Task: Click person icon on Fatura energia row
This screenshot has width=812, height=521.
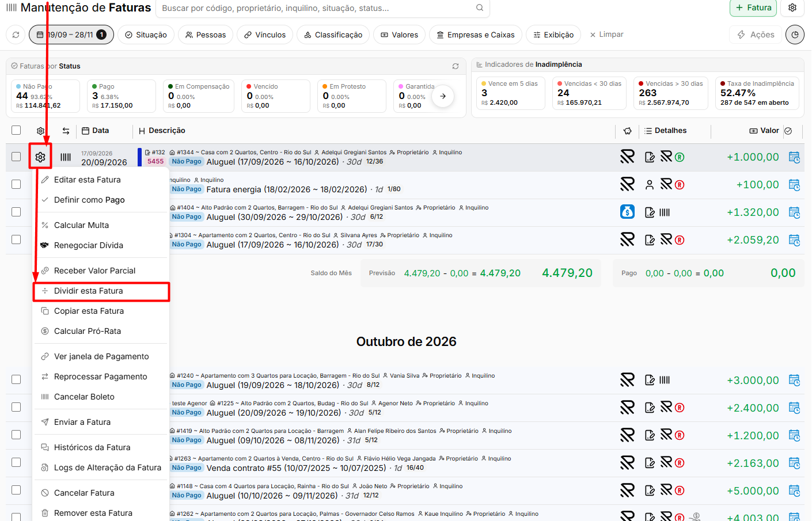Action: [x=650, y=185]
